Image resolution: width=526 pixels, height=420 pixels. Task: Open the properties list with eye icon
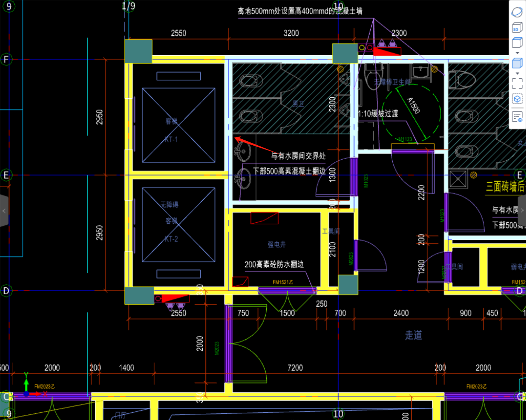pyautogui.click(x=517, y=117)
